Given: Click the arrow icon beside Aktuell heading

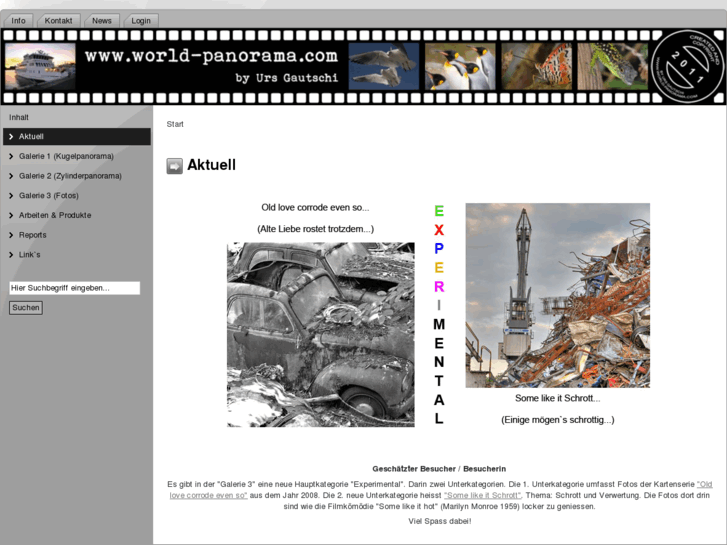Looking at the screenshot, I should click(175, 166).
